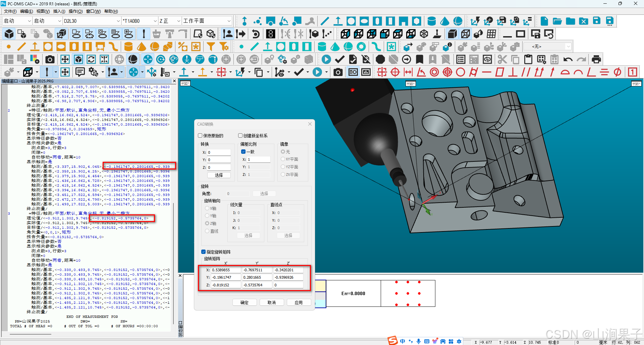Toggle the 指定旋转矩阵 checkbox
This screenshot has height=345, width=644.
coord(203,252)
